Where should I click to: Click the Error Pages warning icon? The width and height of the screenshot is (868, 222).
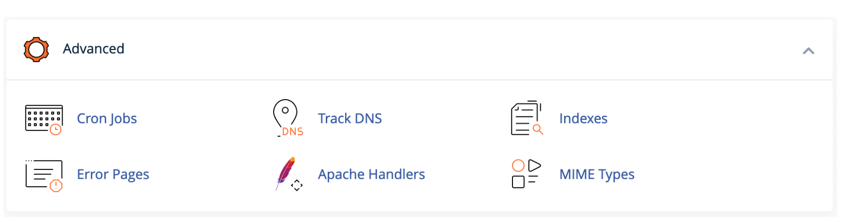coord(44,175)
